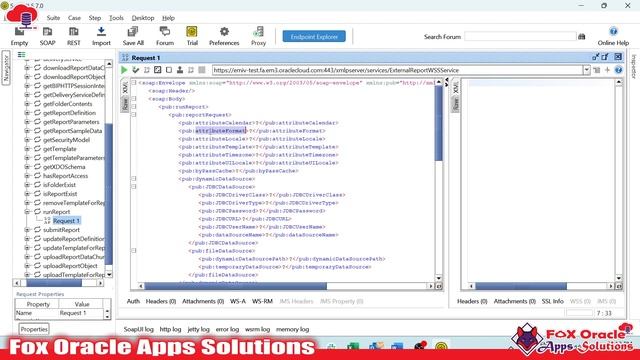Open the Step menu

point(95,18)
